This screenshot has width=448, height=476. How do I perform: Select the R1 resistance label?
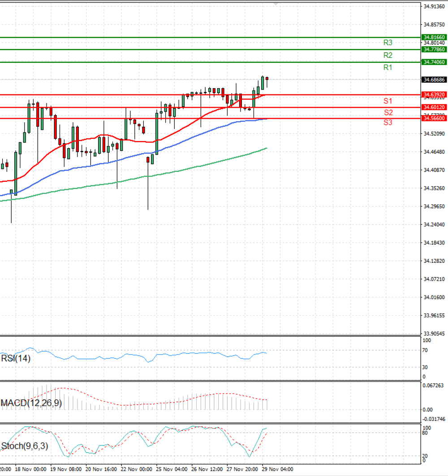388,68
